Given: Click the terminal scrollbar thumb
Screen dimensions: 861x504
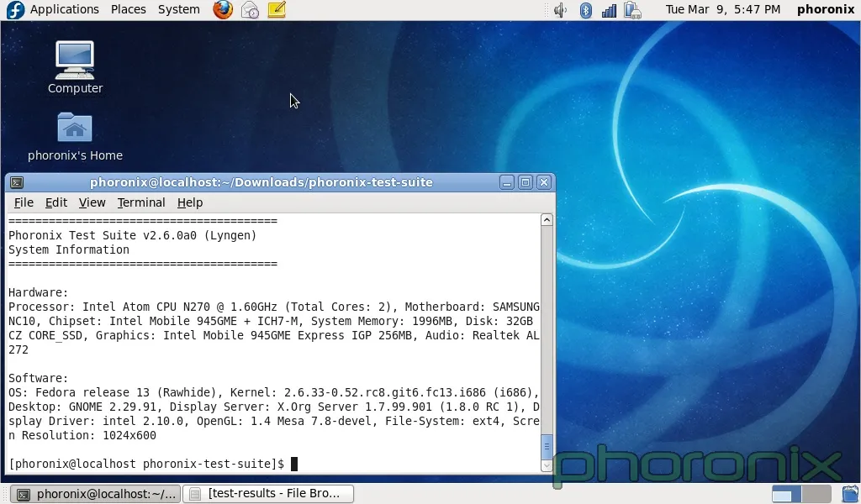Looking at the screenshot, I should [547, 446].
